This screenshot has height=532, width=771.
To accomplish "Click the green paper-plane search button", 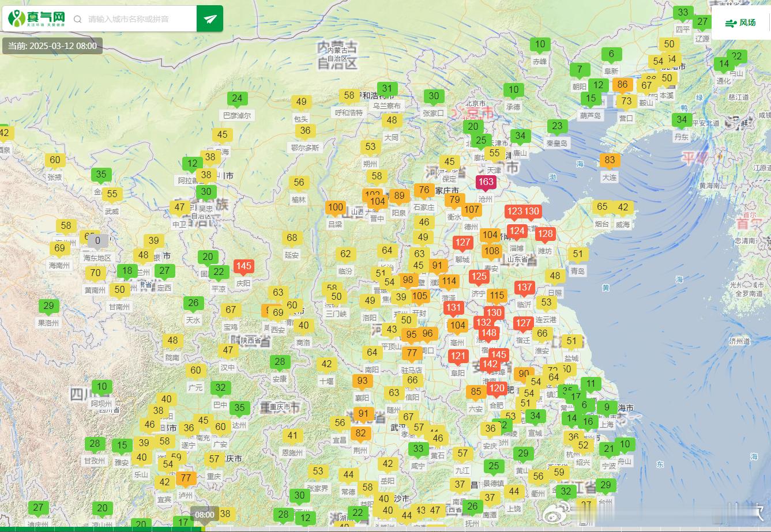I will 210,19.
